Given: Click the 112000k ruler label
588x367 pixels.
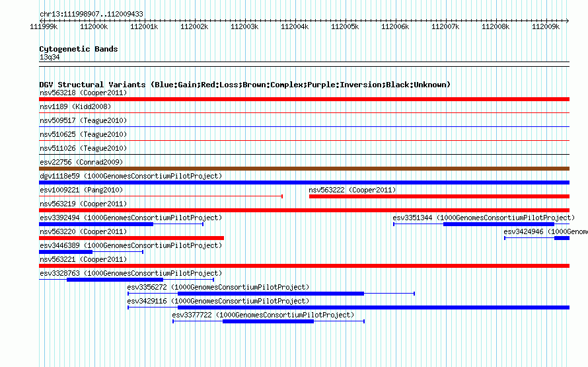Looking at the screenshot, I should [x=94, y=27].
